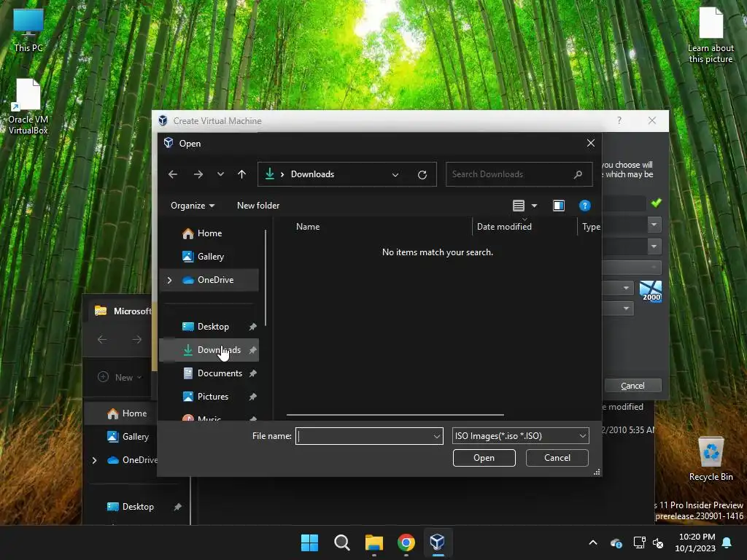
Task: Open taskbar clock and date
Action: [695, 542]
